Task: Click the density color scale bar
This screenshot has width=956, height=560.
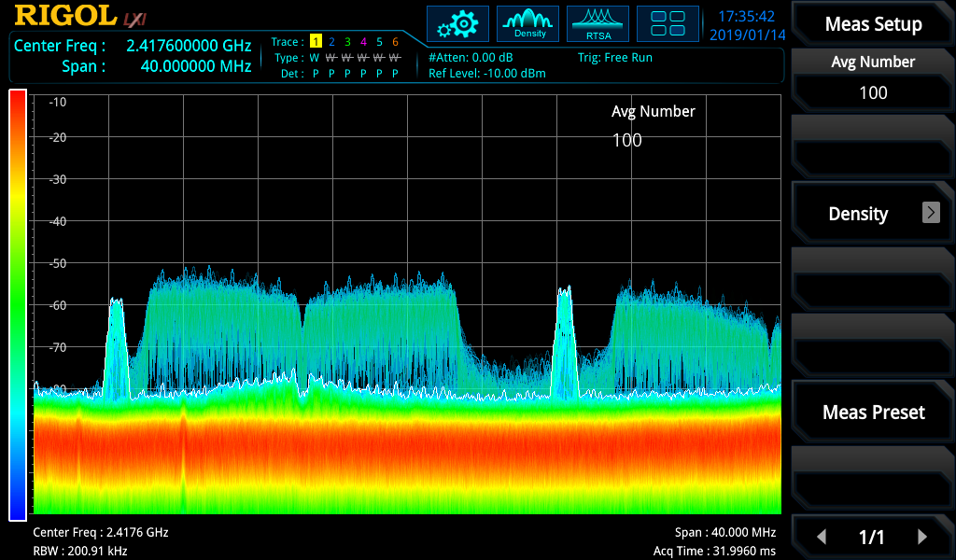Action: [18, 305]
